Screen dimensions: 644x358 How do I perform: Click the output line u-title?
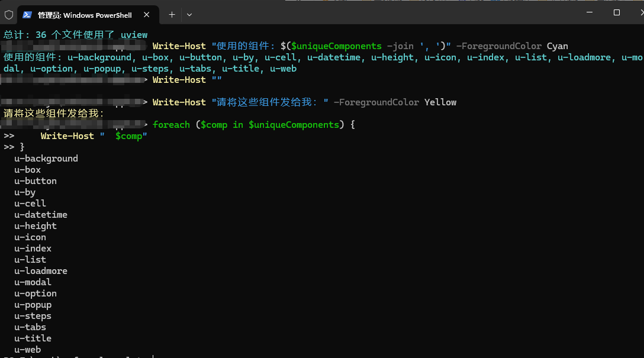(x=33, y=338)
